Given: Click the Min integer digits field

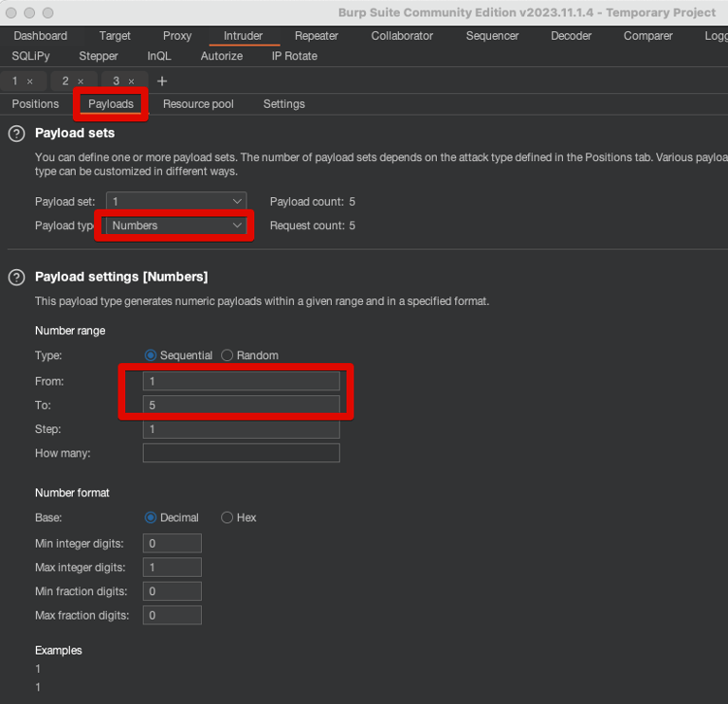Looking at the screenshot, I should 173,544.
